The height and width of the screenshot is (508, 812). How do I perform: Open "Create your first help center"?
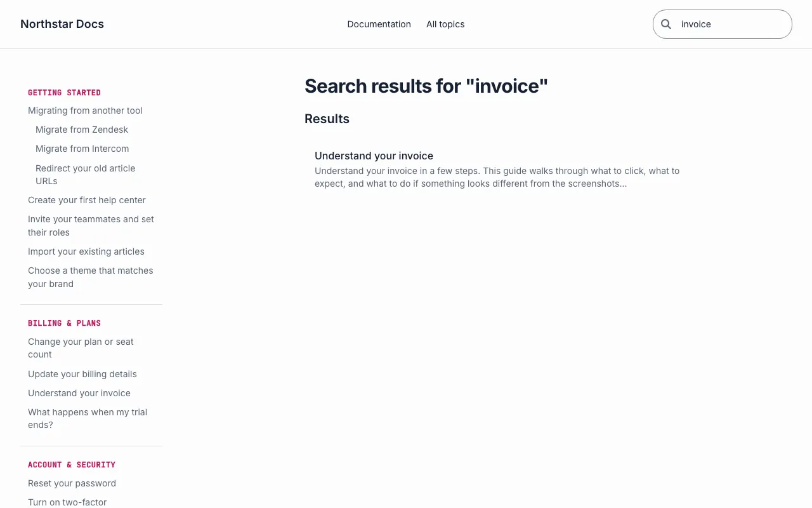(x=87, y=200)
